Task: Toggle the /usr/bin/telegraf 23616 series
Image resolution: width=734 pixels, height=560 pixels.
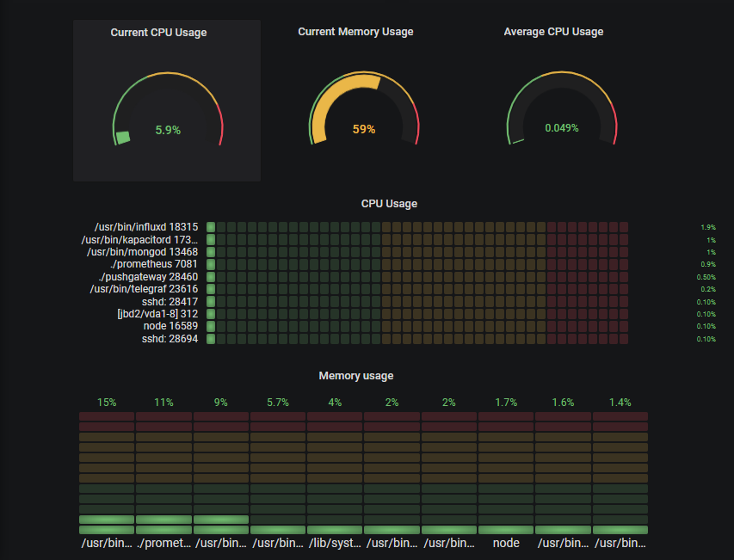Action: pyautogui.click(x=144, y=289)
